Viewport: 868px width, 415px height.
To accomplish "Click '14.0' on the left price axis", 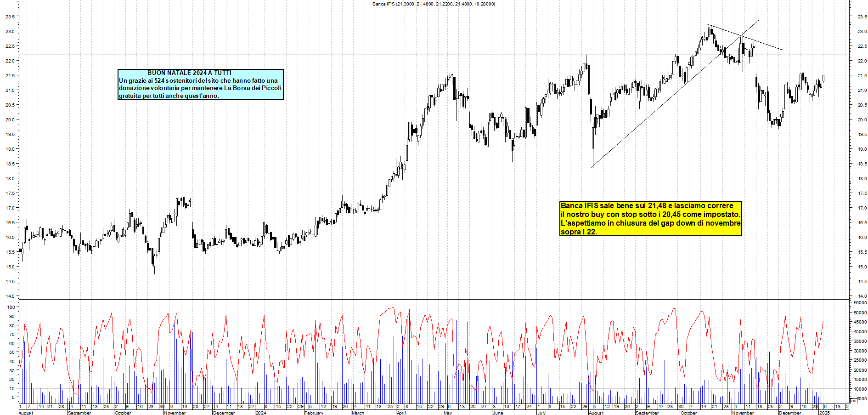I will point(10,296).
